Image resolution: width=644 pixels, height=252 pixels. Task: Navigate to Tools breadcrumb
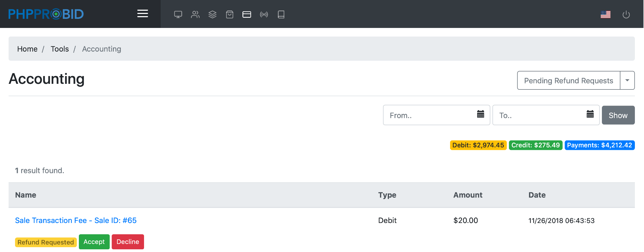(60, 49)
